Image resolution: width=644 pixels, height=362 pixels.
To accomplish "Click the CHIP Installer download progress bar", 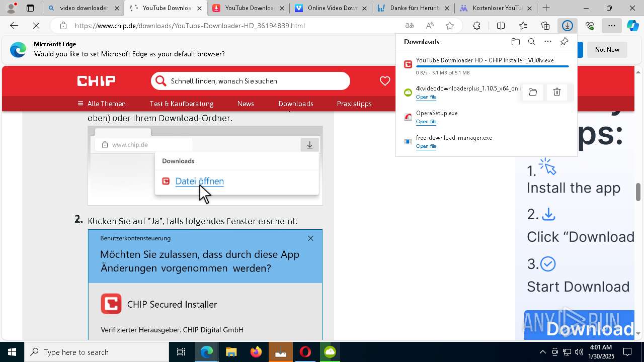I will [x=493, y=66].
